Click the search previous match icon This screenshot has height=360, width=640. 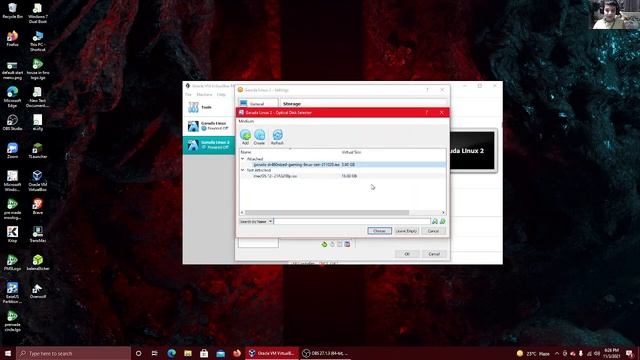pyautogui.click(x=435, y=221)
